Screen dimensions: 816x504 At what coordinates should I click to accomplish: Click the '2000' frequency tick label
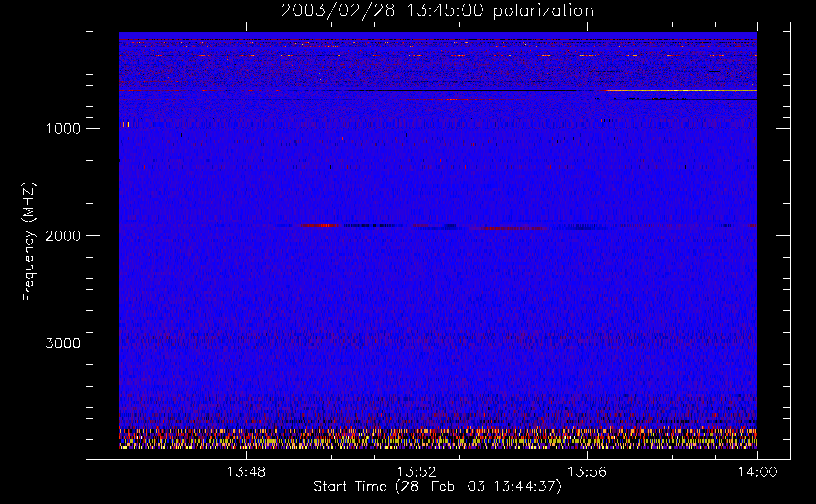pos(63,236)
